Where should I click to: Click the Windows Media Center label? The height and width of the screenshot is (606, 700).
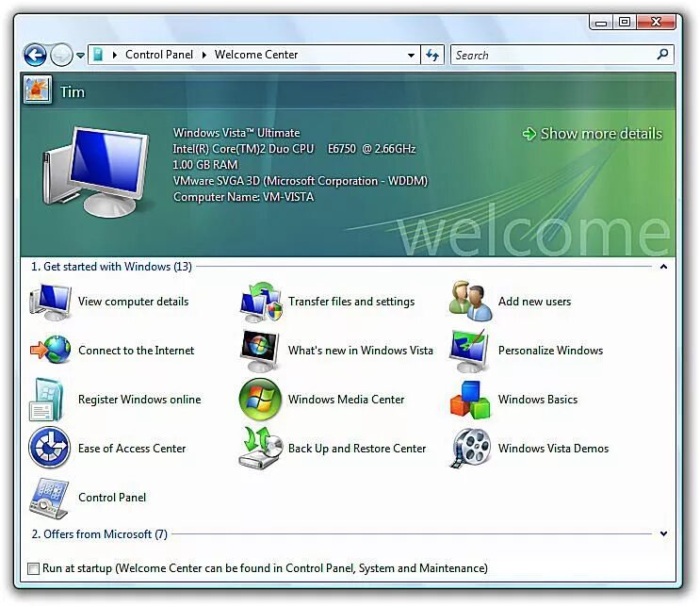346,400
